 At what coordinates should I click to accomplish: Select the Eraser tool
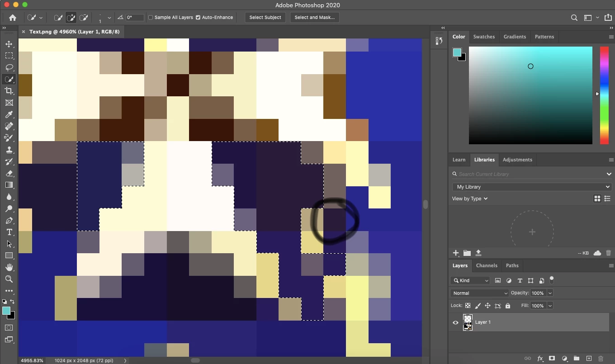[9, 173]
